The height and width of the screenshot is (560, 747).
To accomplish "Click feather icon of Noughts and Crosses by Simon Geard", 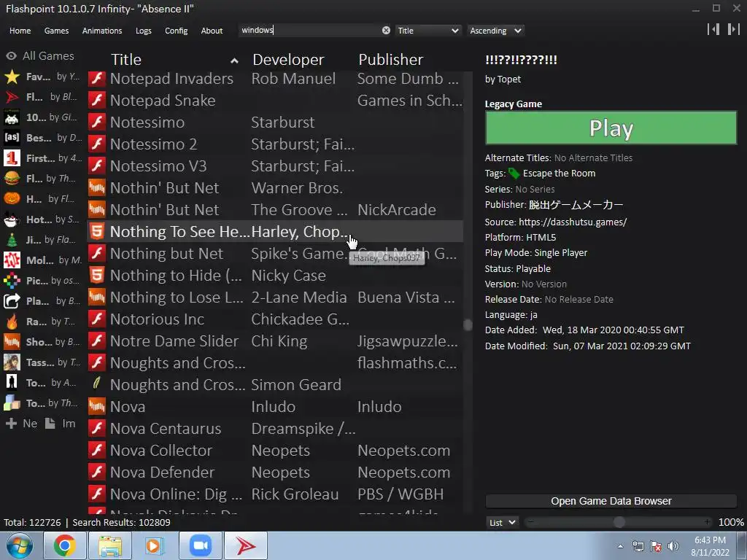I will (x=97, y=384).
